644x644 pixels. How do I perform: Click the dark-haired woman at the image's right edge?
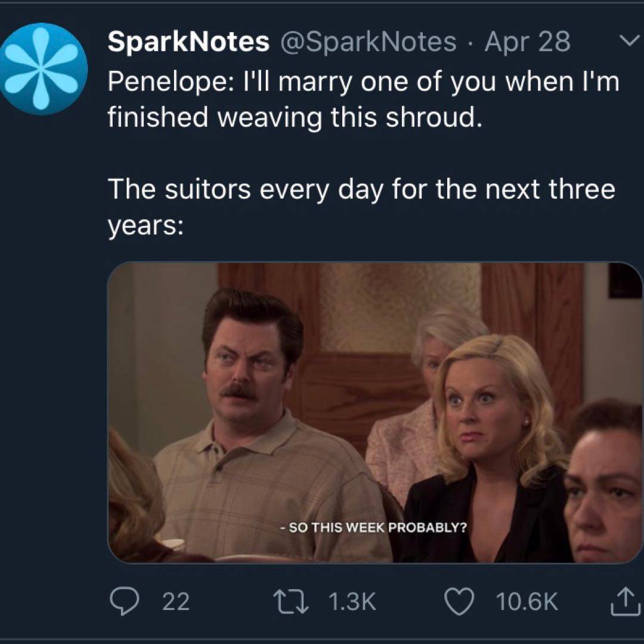605,477
